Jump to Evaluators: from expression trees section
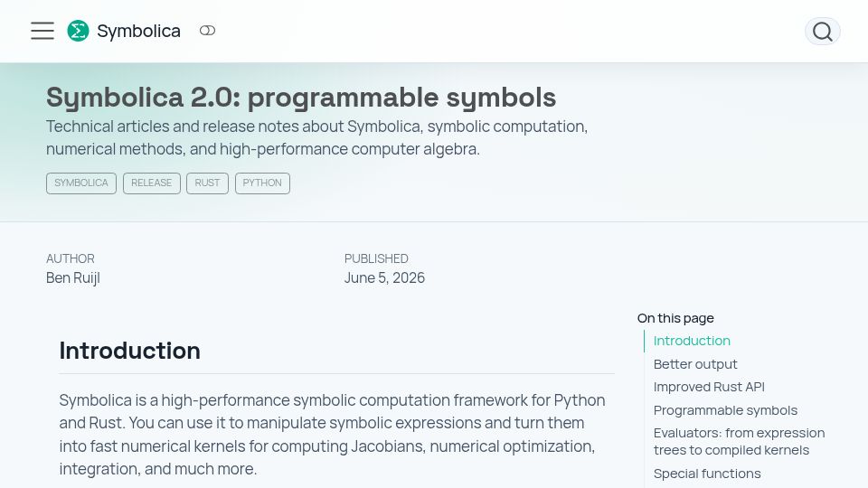Screen dimensions: 868x488 [739, 442]
